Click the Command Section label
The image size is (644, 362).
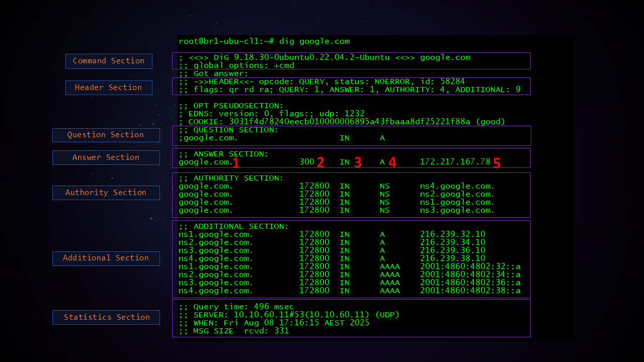pos(109,61)
